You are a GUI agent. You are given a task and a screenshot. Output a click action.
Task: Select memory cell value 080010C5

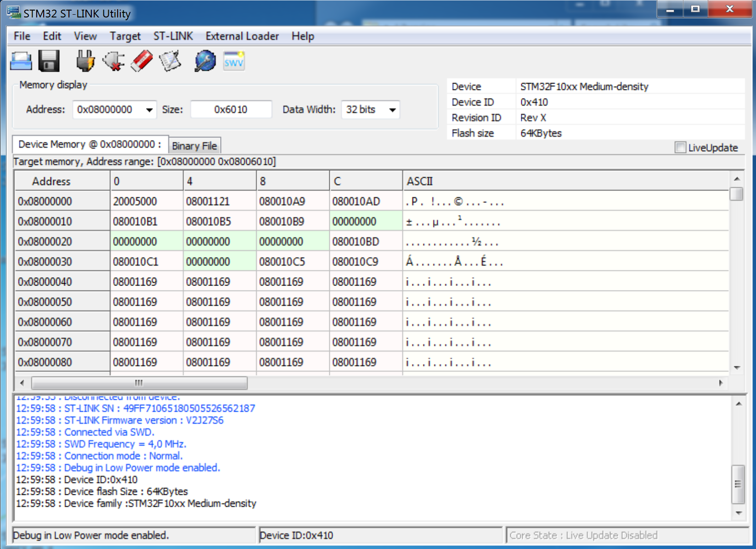pyautogui.click(x=293, y=262)
